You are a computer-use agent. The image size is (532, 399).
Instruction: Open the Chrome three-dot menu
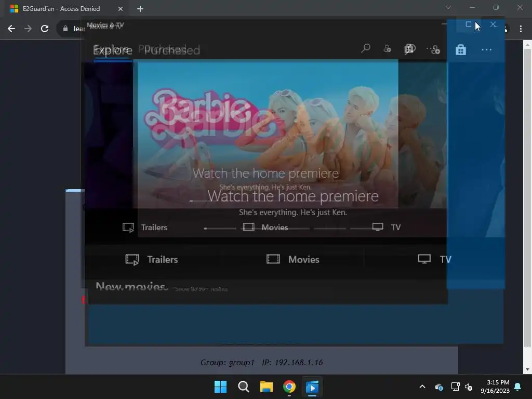[x=521, y=29]
